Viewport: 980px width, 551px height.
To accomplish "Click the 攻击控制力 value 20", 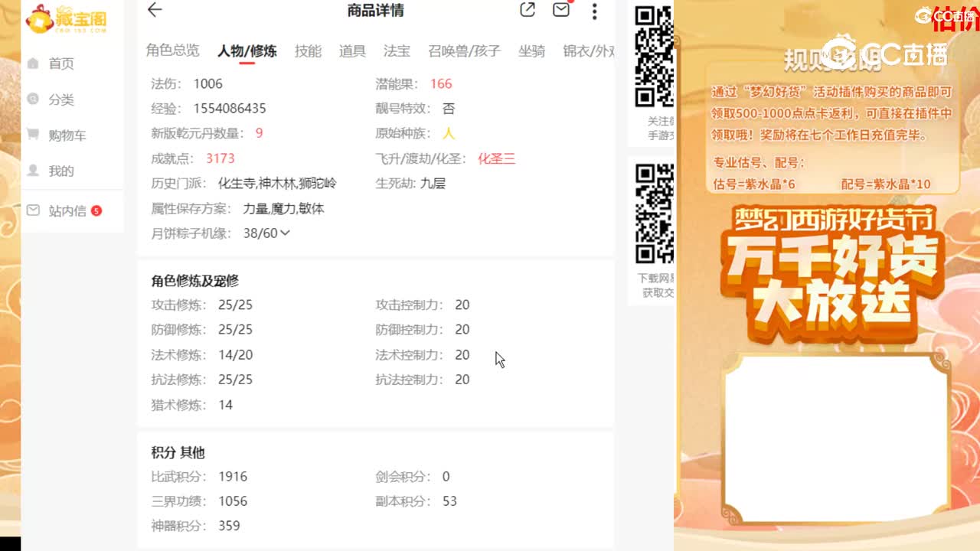I will (x=462, y=305).
